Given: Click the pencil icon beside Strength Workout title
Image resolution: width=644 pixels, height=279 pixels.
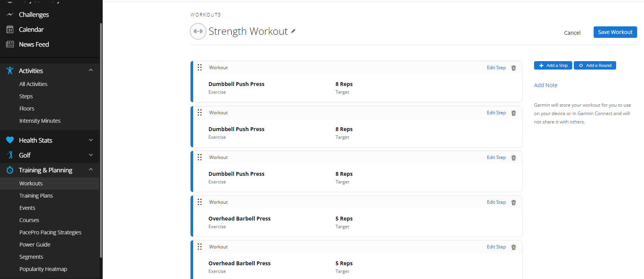Looking at the screenshot, I should pos(293,31).
